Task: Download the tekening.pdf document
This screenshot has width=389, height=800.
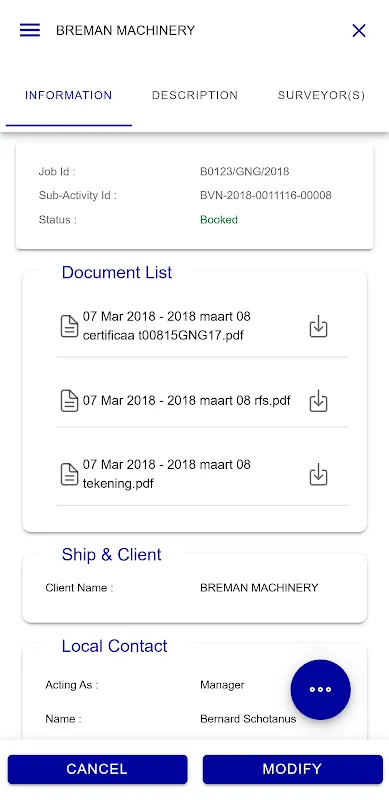Action: click(319, 474)
